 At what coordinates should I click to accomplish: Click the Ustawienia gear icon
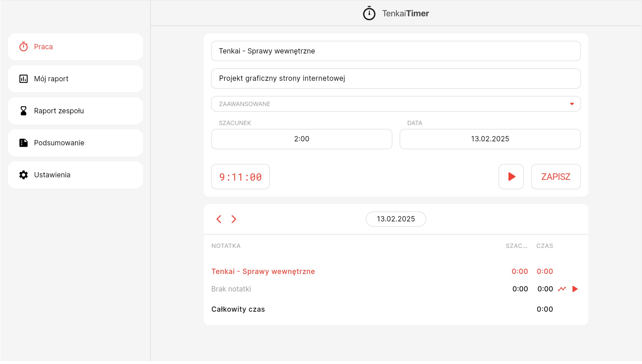24,175
